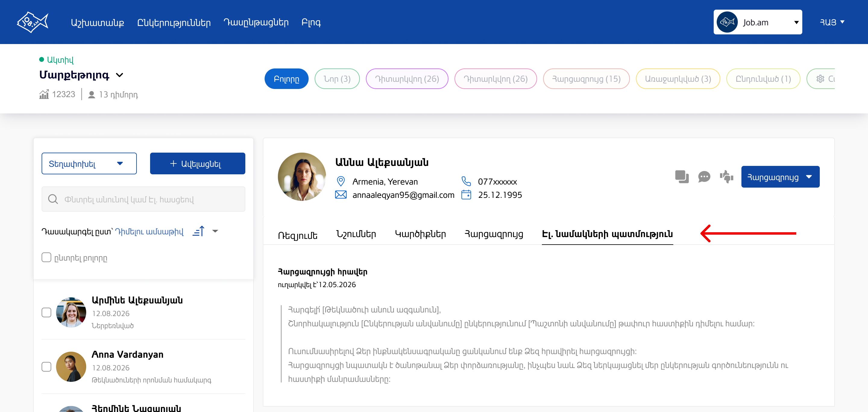This screenshot has width=868, height=412.
Task: Click the phone icon beside 077xxxxxx
Action: point(466,181)
